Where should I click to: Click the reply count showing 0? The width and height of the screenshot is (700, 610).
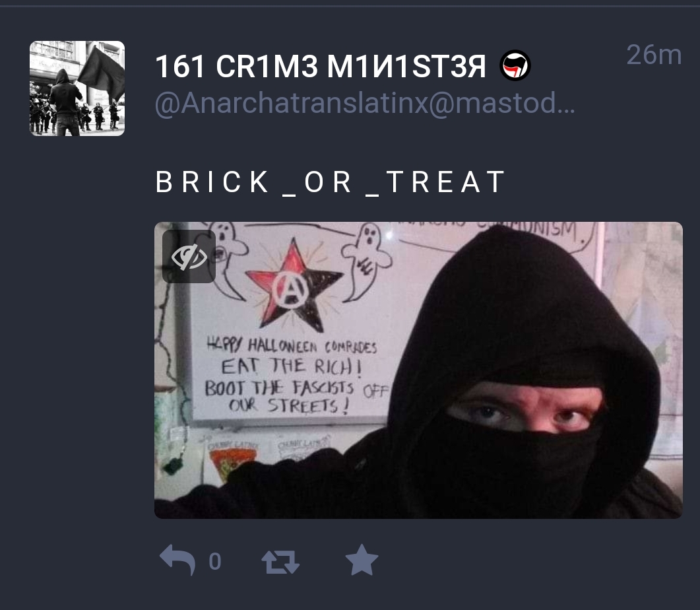214,561
